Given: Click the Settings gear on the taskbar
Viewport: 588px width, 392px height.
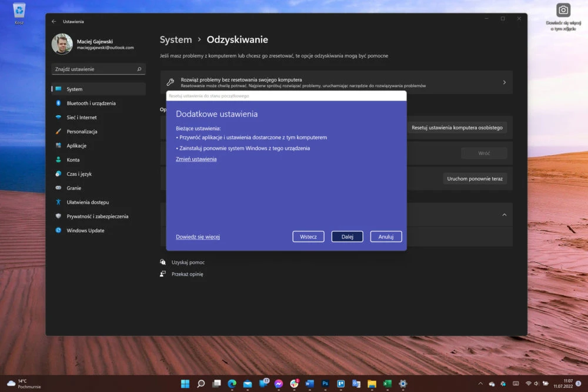Looking at the screenshot, I should [x=403, y=384].
